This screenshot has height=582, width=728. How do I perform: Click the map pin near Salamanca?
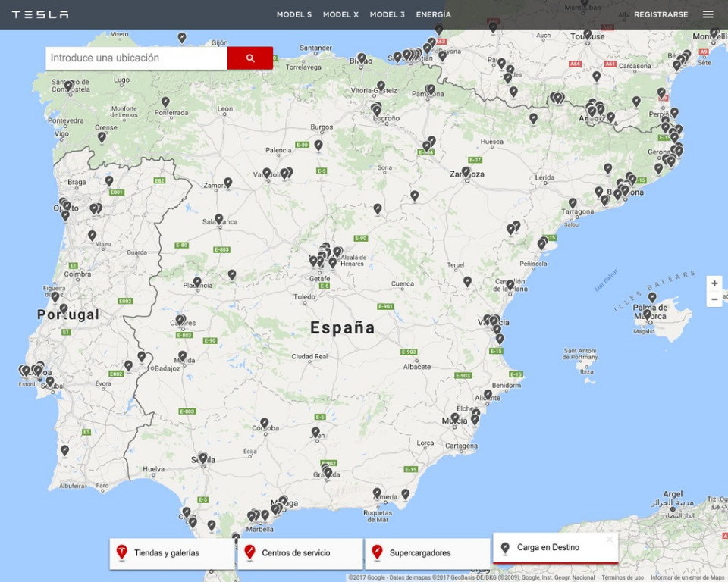(219, 219)
